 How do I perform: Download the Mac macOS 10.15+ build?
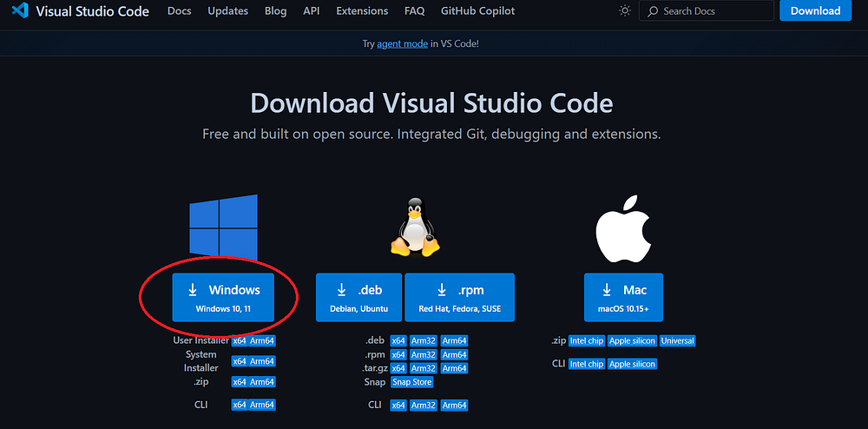point(622,297)
